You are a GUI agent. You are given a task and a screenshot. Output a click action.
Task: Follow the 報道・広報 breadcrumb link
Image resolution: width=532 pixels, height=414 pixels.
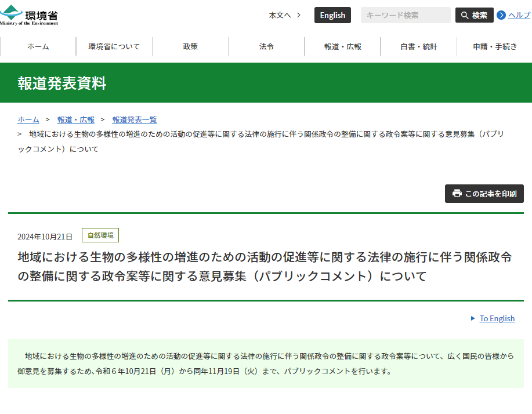(75, 119)
